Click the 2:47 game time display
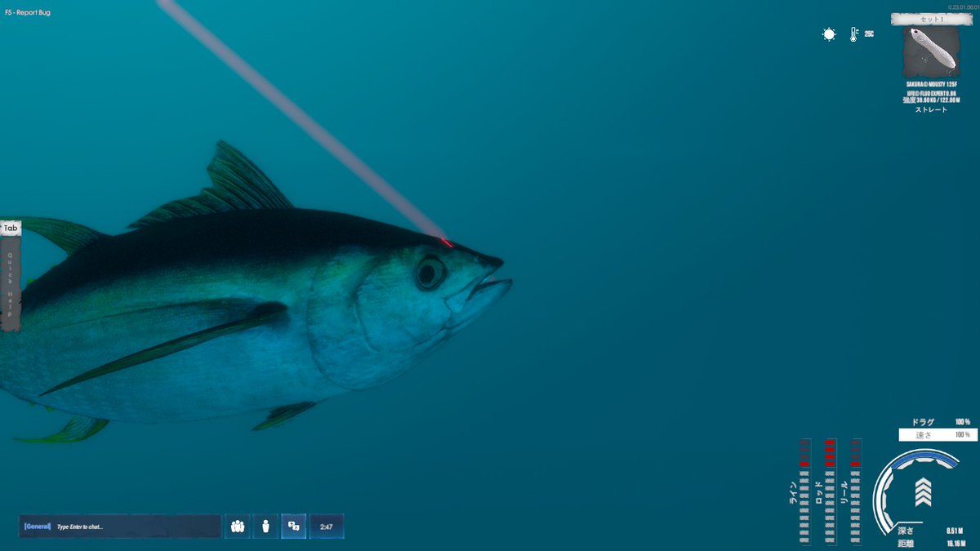 [326, 527]
